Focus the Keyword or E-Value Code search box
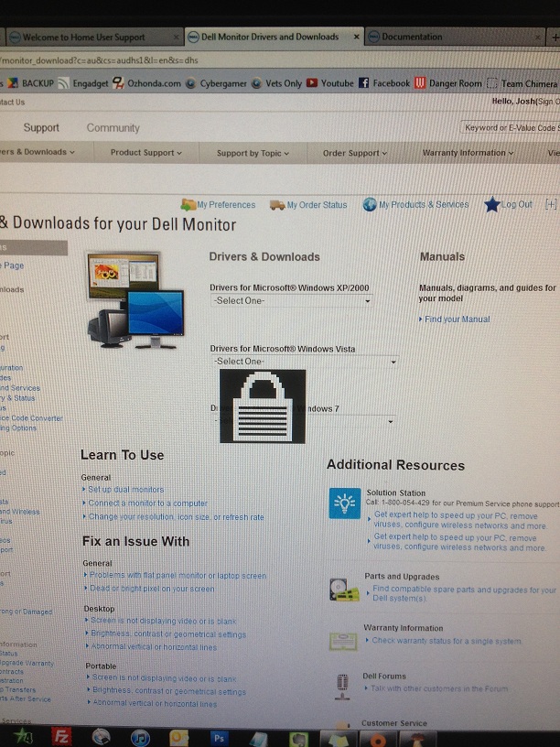Screen dimensions: 560x747 tap(510, 127)
